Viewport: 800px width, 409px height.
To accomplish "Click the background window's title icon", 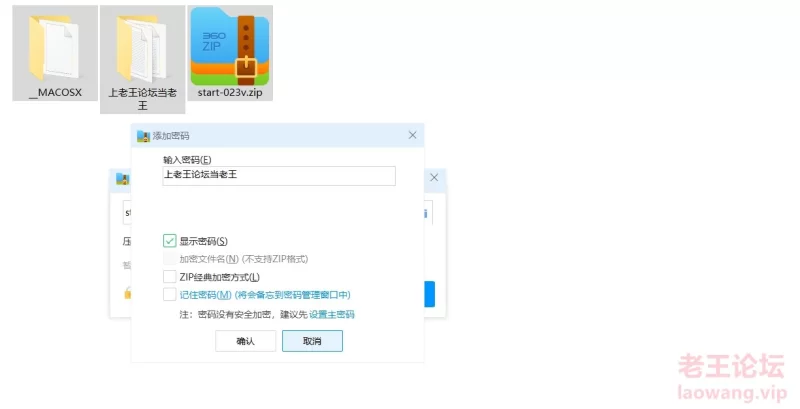I will 122,178.
